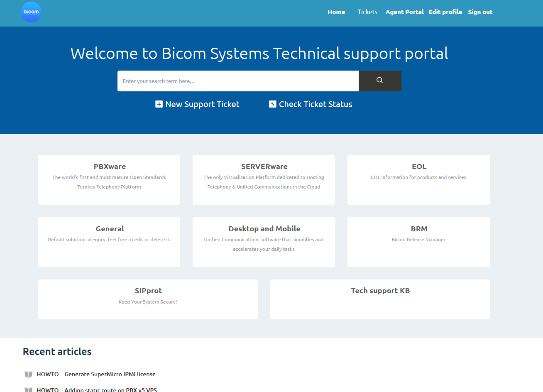Screen dimensions: 543x392
Task: Open the Tech support KB card
Action: point(380,299)
